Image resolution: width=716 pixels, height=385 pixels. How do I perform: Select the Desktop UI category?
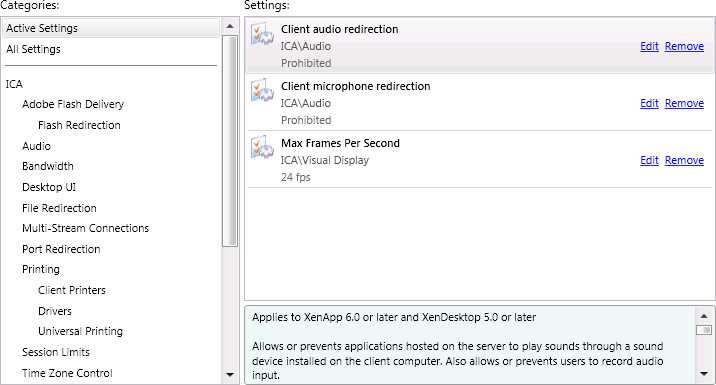click(x=49, y=187)
